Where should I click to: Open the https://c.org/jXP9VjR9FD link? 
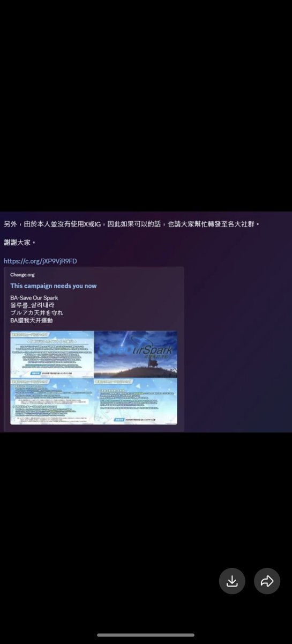pos(40,261)
